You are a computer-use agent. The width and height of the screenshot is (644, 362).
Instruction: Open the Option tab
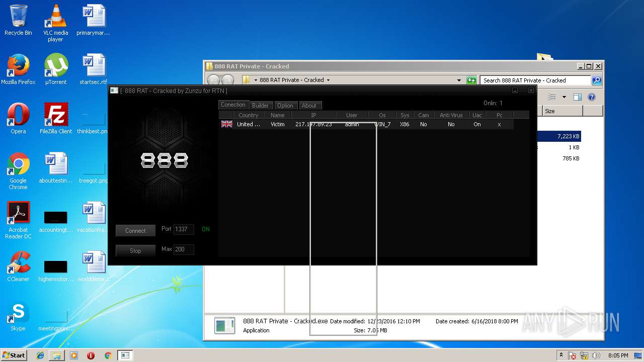pyautogui.click(x=285, y=106)
